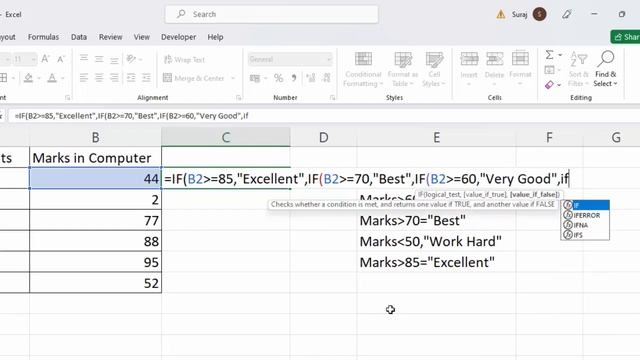Open Alignment settings dialog launcher

click(x=239, y=98)
